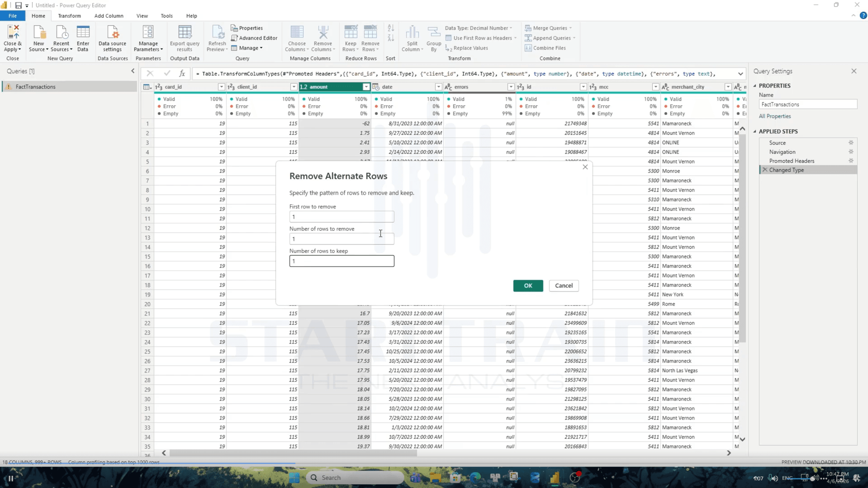Open the Advanced Editor
Image resolution: width=868 pixels, height=488 pixels.
(x=254, y=38)
